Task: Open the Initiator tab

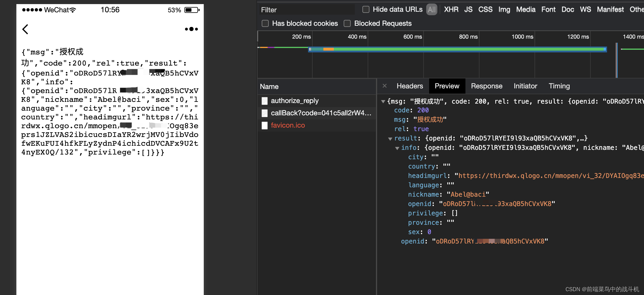Action: 525,86
